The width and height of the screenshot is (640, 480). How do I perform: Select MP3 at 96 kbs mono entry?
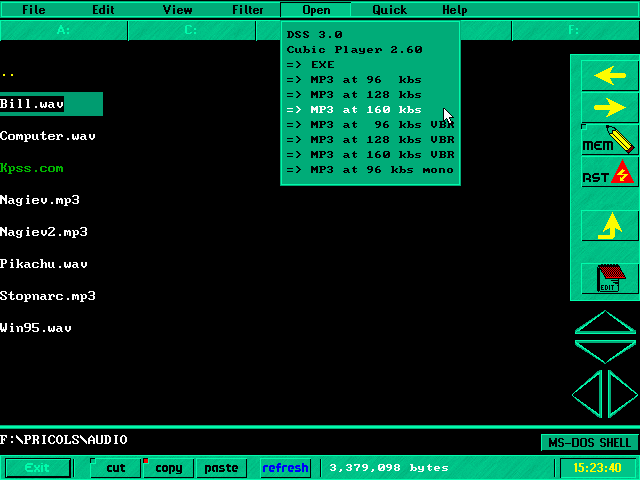(x=370, y=170)
